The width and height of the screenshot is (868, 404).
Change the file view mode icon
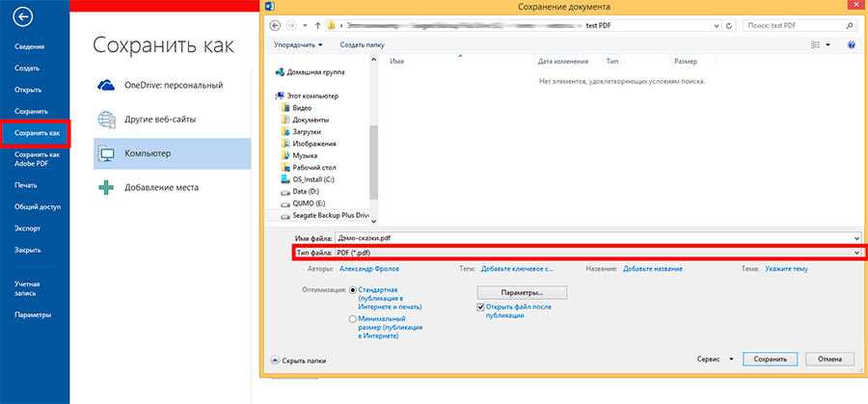(814, 44)
